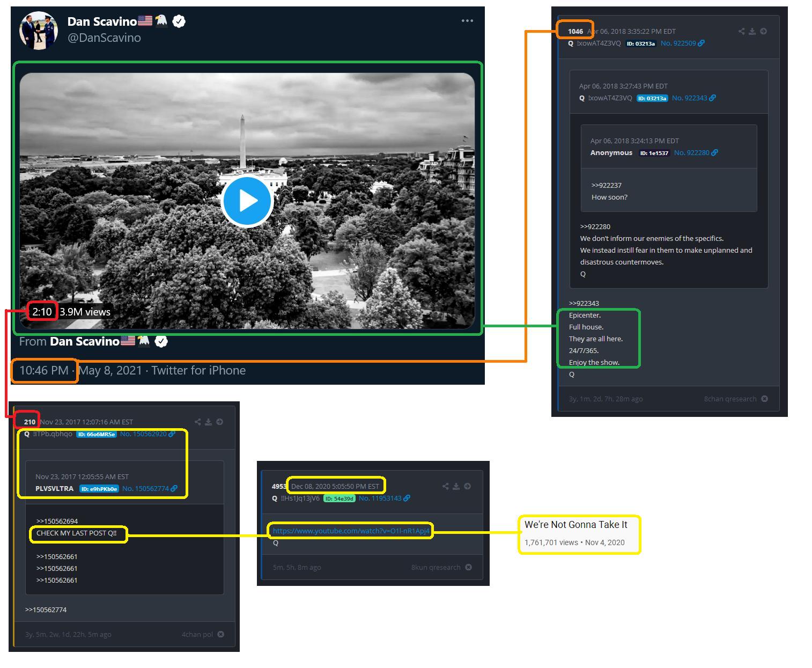The height and width of the screenshot is (668, 812).
Task: Click the X icon beside '8kun qresearch'
Action: 468,567
